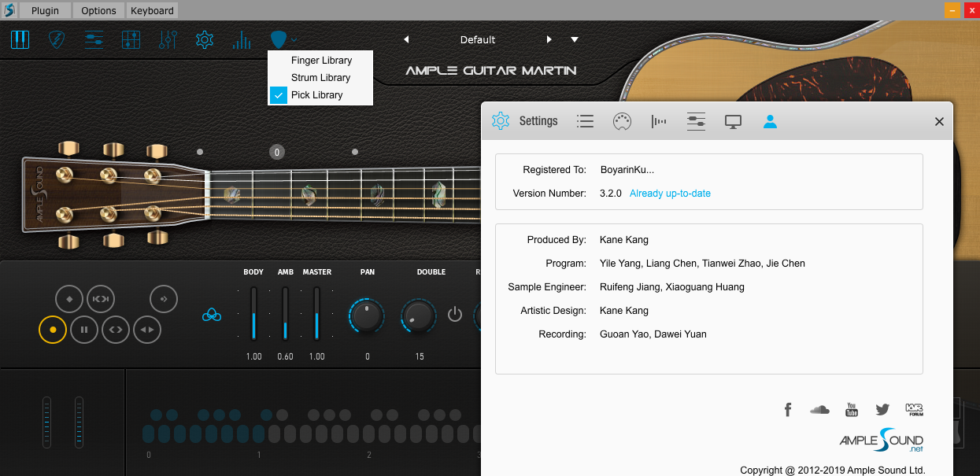Click the Default preset name
This screenshot has width=980, height=476.
point(478,39)
